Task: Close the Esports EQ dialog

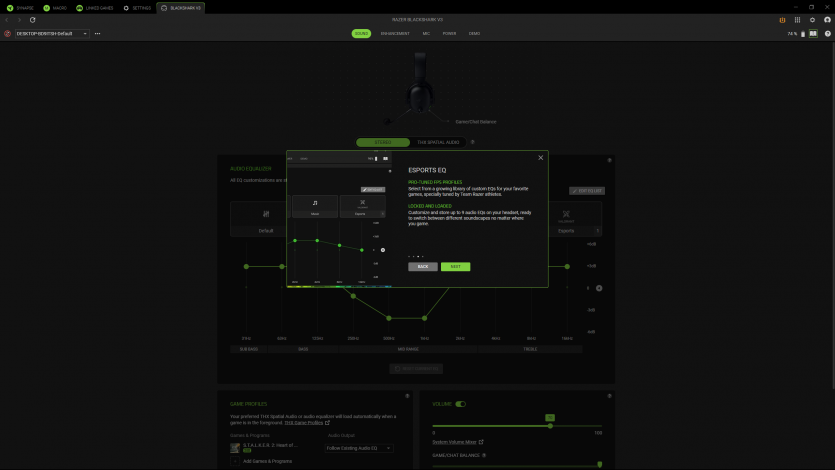Action: tap(541, 157)
